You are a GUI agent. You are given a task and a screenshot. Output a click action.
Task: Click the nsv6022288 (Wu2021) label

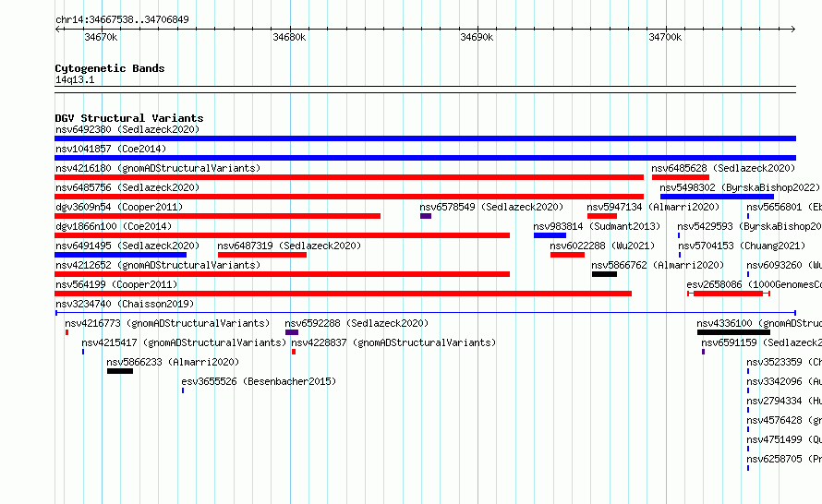point(602,246)
